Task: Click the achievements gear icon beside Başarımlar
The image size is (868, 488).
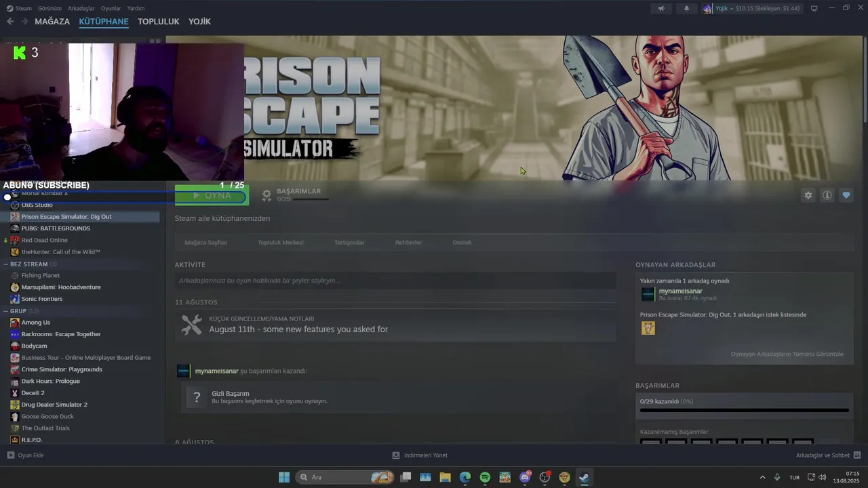Action: [267, 195]
